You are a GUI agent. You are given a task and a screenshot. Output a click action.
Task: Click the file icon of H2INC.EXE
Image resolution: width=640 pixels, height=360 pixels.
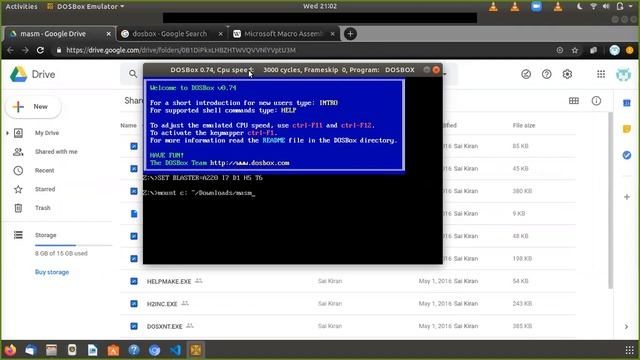click(x=134, y=304)
